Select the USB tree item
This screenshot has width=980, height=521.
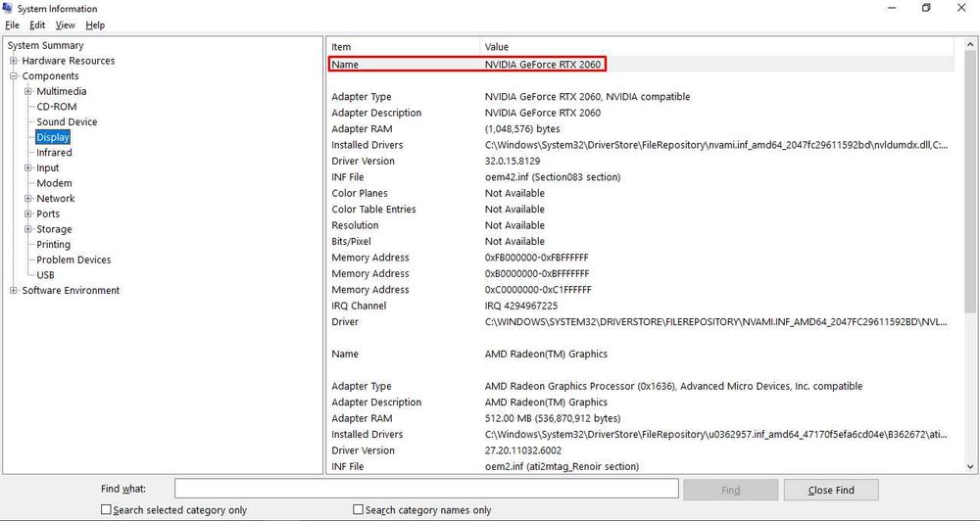tap(45, 275)
